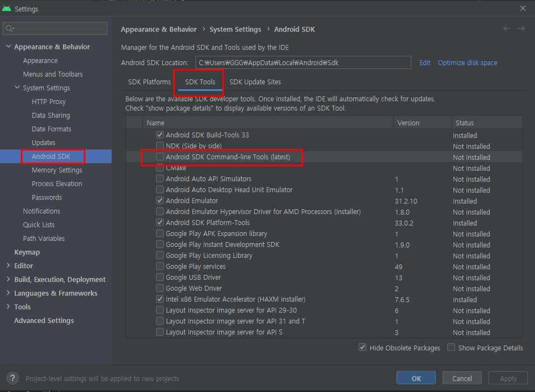Viewport: 535px width, 392px height.
Task: Open Passwords settings
Action: click(47, 197)
